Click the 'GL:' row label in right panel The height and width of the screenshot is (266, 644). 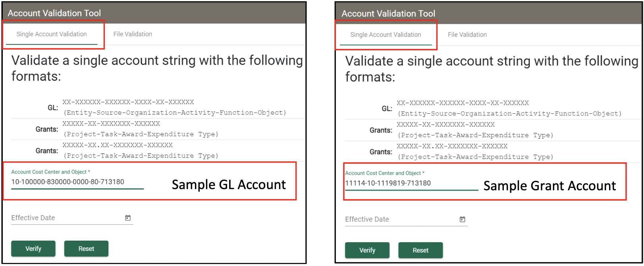(x=387, y=108)
